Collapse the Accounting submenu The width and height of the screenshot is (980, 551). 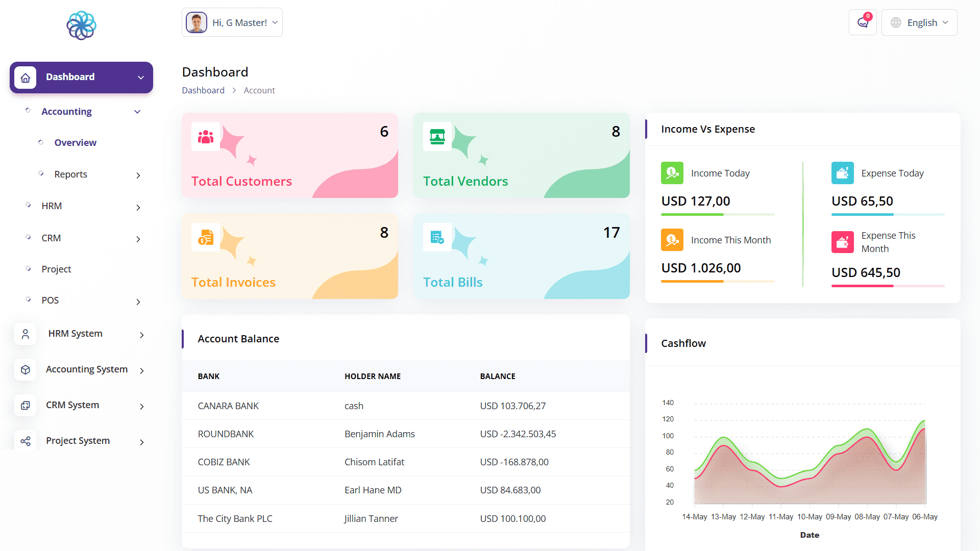pyautogui.click(x=137, y=112)
